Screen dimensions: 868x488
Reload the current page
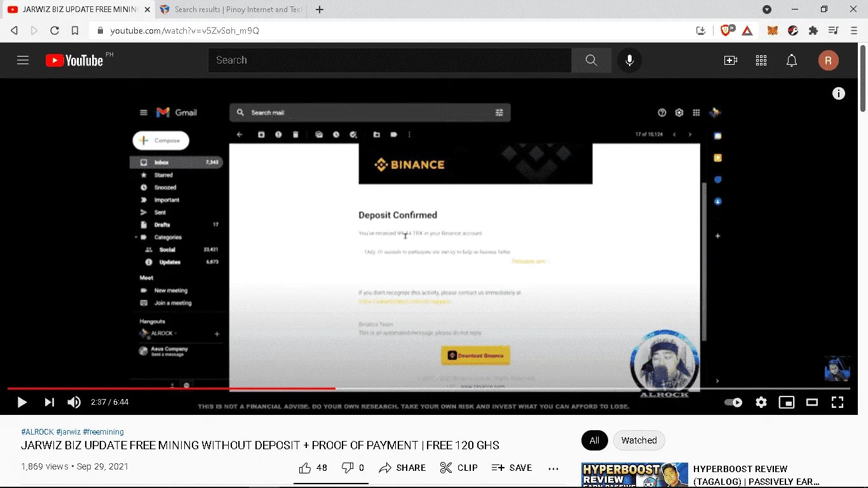55,30
